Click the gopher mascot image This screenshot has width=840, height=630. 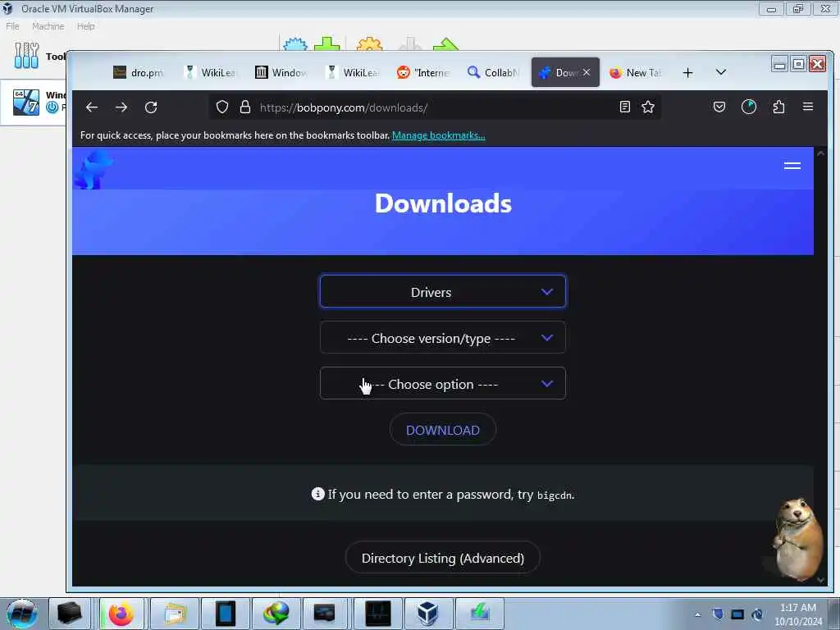point(797,540)
